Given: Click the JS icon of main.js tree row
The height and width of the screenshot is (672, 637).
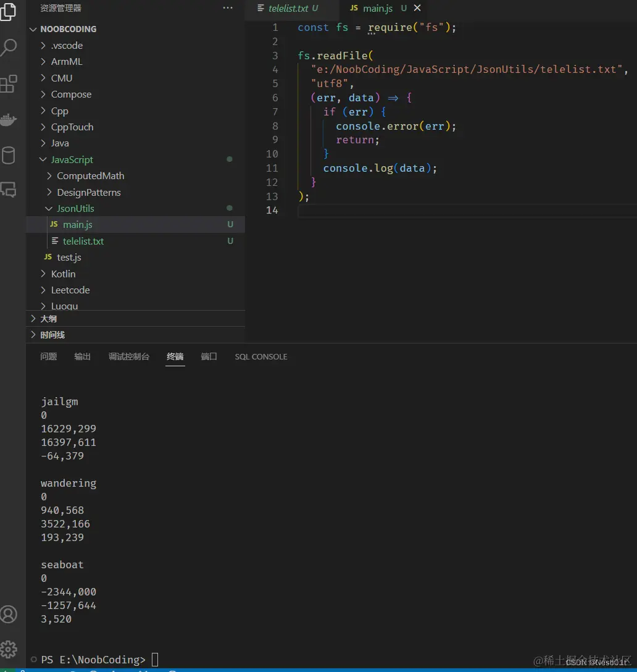Looking at the screenshot, I should tap(54, 224).
